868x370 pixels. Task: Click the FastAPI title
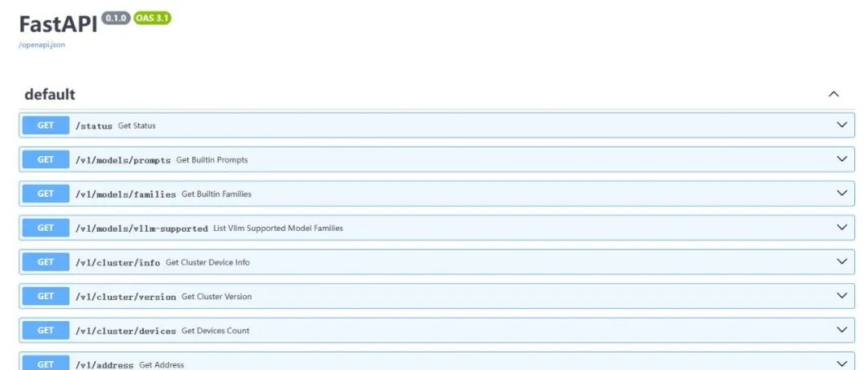[x=58, y=24]
